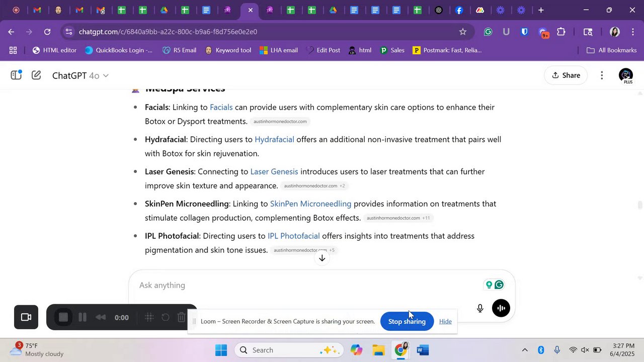This screenshot has height=362, width=644.
Task: Show hidden system tray icons chevron
Action: (x=525, y=350)
